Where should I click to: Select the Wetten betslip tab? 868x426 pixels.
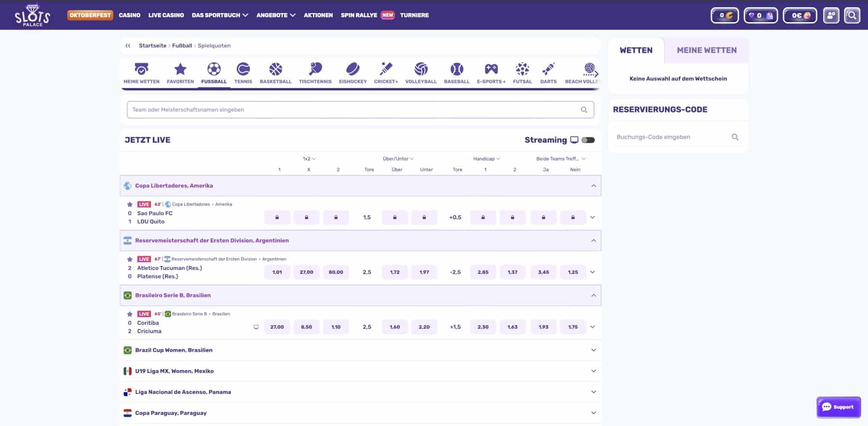click(x=636, y=50)
